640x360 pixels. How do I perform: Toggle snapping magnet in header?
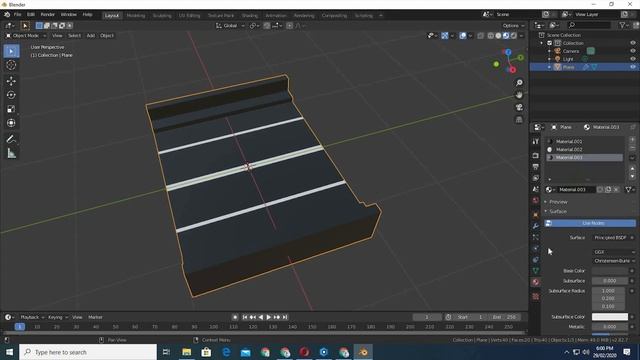point(267,26)
